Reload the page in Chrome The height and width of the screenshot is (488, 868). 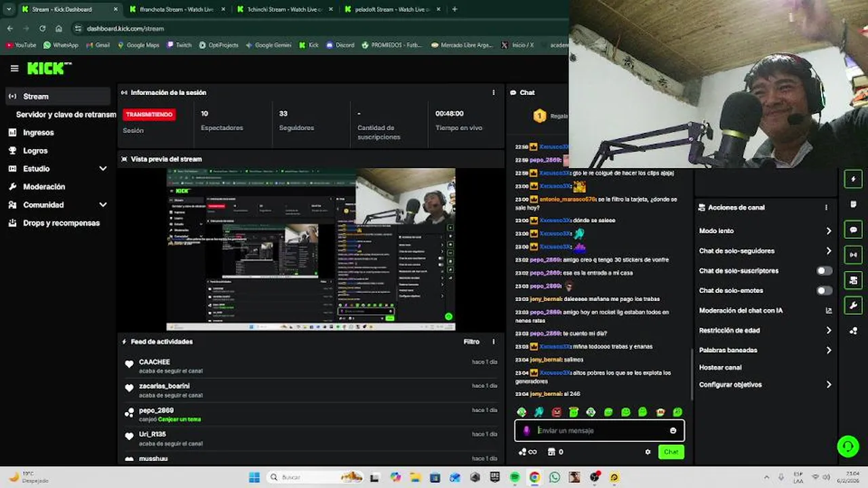(x=43, y=28)
